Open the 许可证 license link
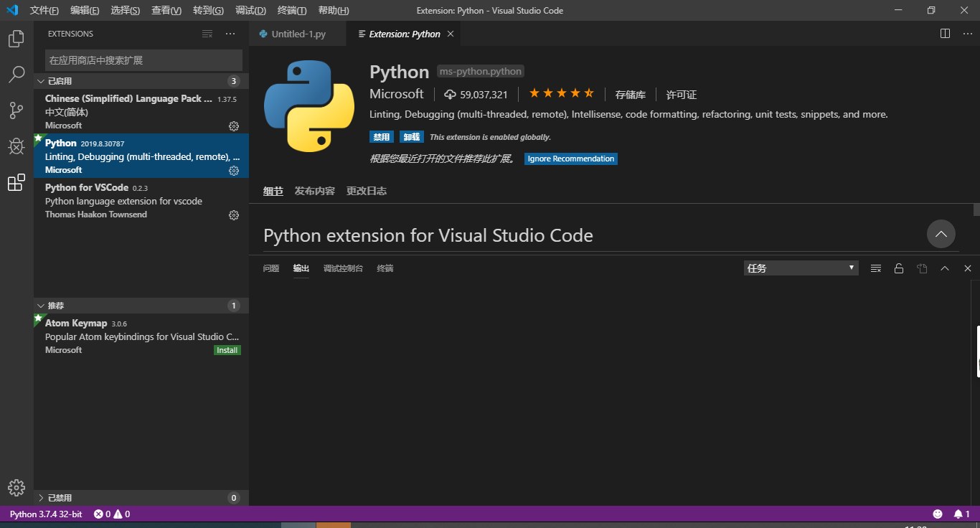Viewport: 980px width, 528px height. pyautogui.click(x=682, y=95)
